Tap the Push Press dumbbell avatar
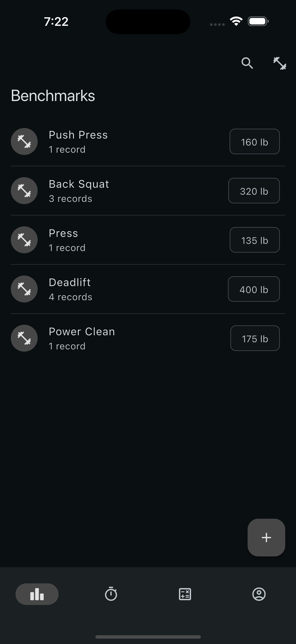This screenshot has height=644, width=296. [x=24, y=141]
